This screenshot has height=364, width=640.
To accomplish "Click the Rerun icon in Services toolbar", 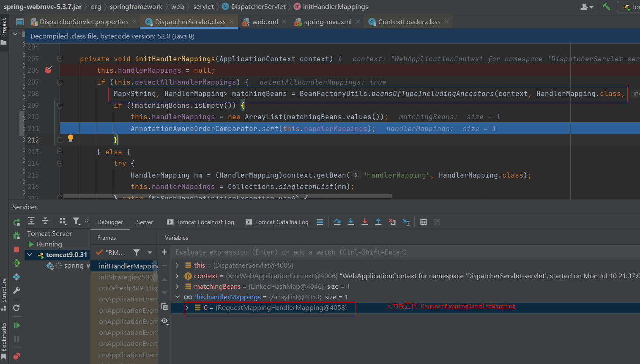I will click(16, 222).
